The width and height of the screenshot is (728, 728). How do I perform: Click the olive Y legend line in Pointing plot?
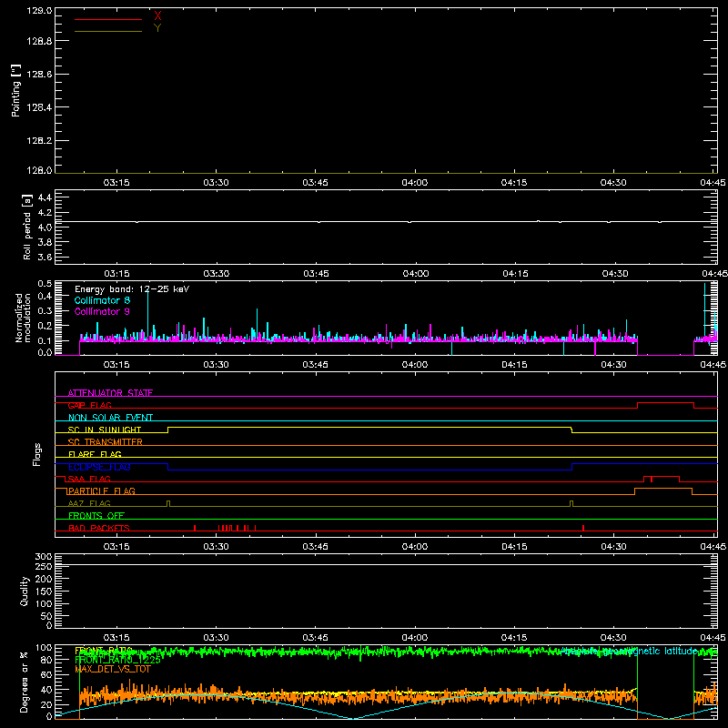point(108,31)
